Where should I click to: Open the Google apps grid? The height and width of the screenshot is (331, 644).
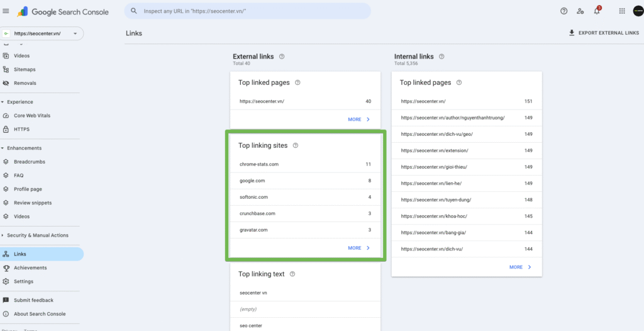[622, 11]
